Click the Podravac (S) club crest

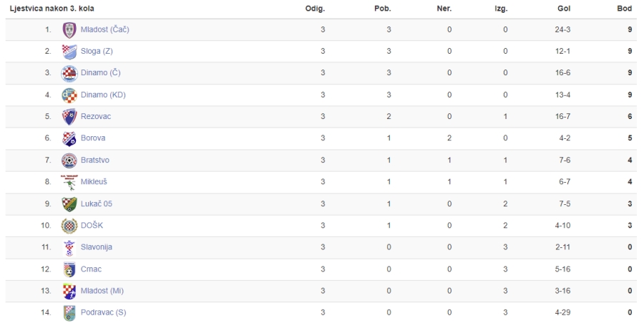[69, 313]
